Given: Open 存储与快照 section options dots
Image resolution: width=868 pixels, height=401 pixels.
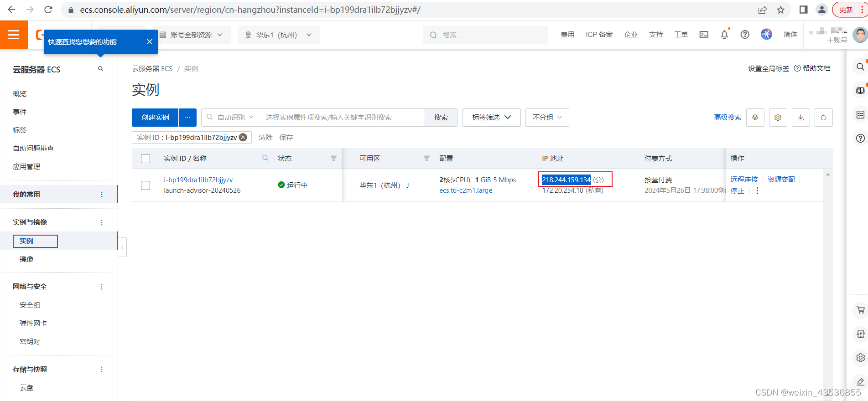Looking at the screenshot, I should [102, 370].
